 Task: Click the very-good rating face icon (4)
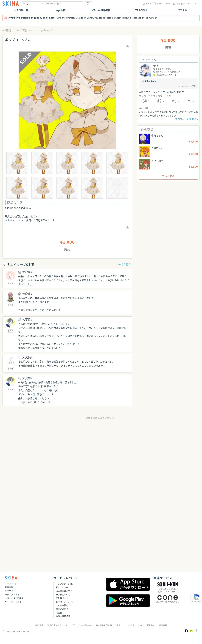[x=144, y=101]
